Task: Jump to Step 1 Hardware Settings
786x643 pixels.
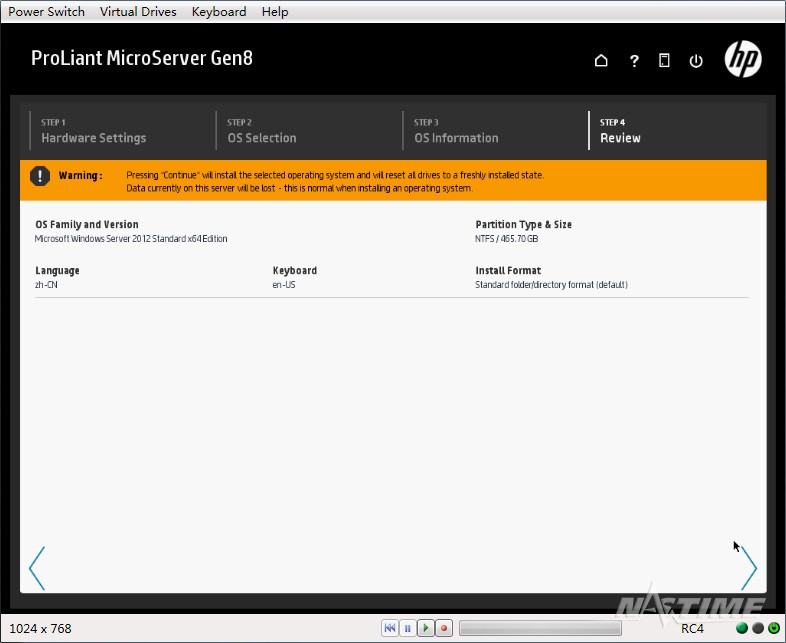Action: 94,131
